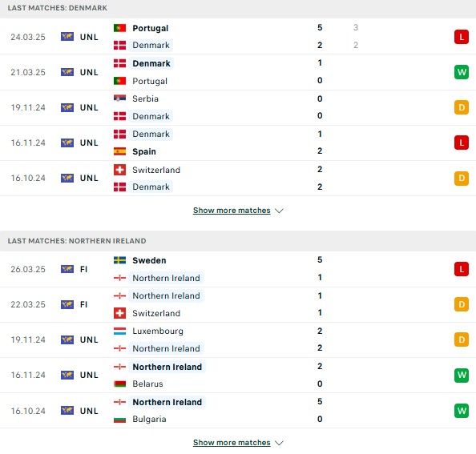The height and width of the screenshot is (454, 476).
Task: Open the Switzerland team link in the 22.03.25 match
Action: 156,313
